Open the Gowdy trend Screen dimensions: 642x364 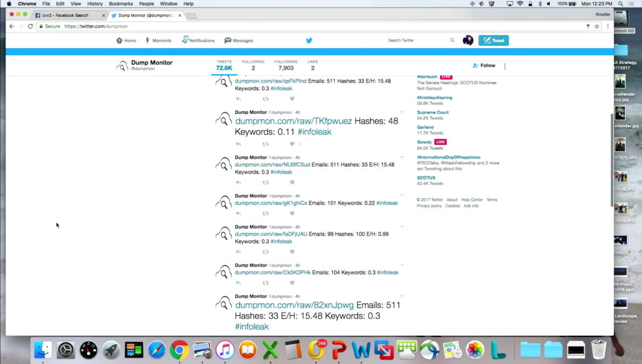click(x=424, y=142)
